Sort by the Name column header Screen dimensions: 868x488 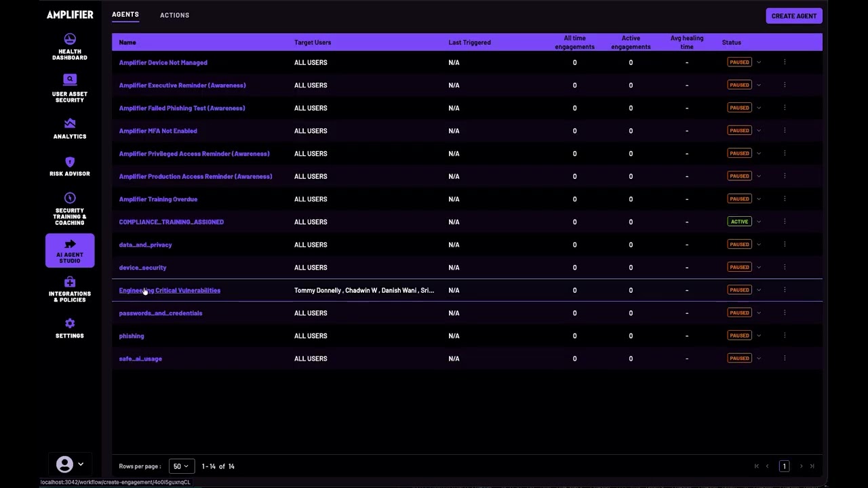pyautogui.click(x=127, y=43)
